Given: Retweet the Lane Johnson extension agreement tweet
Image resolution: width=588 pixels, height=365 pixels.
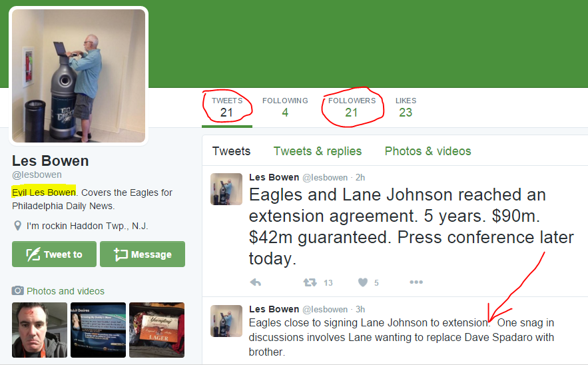Looking at the screenshot, I should (x=310, y=282).
